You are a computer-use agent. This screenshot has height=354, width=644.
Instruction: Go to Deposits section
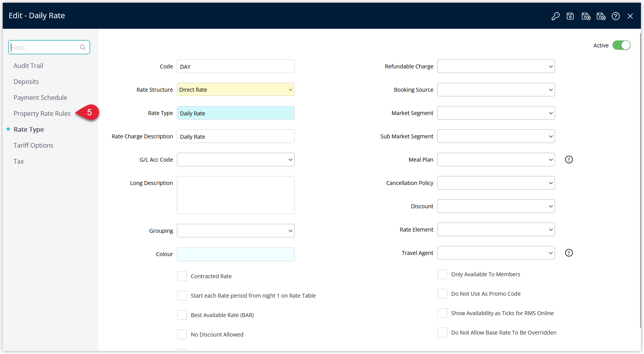pyautogui.click(x=26, y=82)
